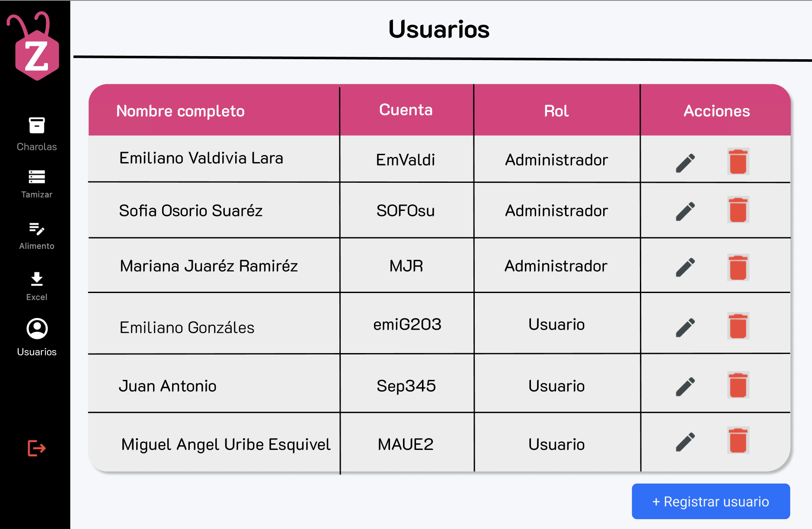This screenshot has width=812, height=529.
Task: Remove Sofia Osorio Suaréz with trash icon
Action: click(x=738, y=210)
